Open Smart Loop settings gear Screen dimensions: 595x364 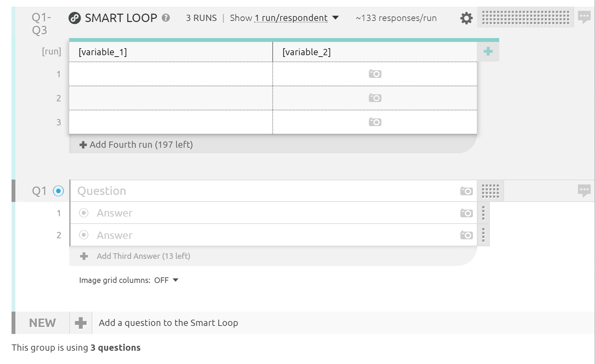point(466,18)
